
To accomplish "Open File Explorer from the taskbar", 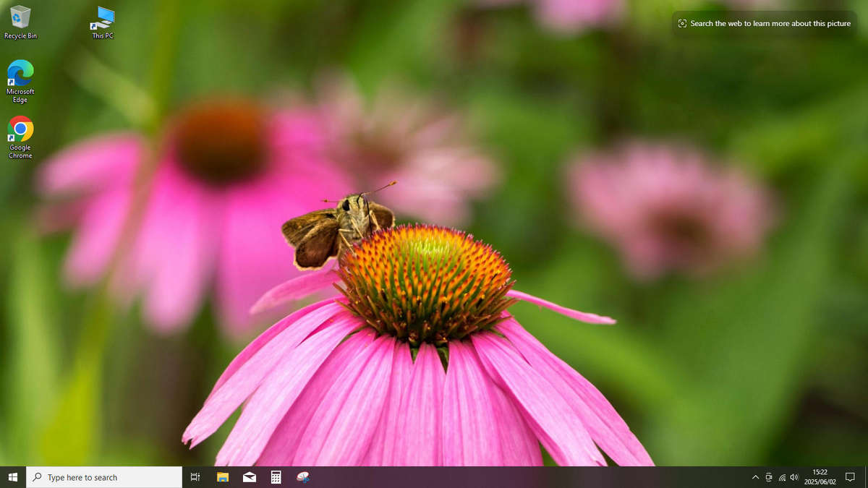I will [223, 477].
